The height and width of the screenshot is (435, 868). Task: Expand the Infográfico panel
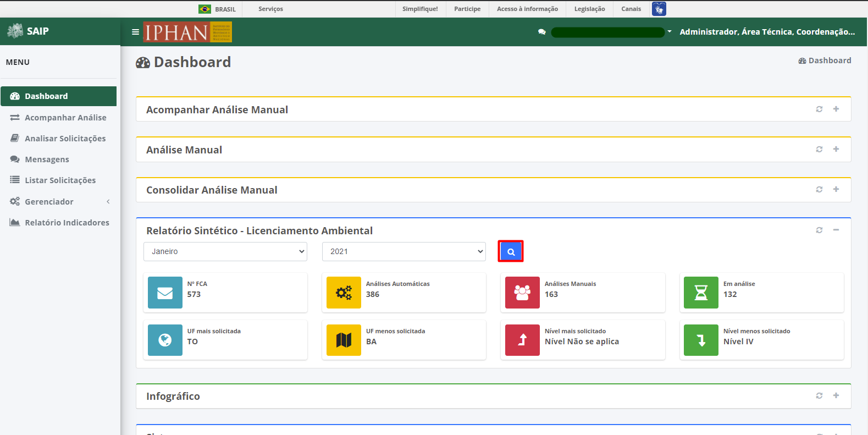coord(836,395)
